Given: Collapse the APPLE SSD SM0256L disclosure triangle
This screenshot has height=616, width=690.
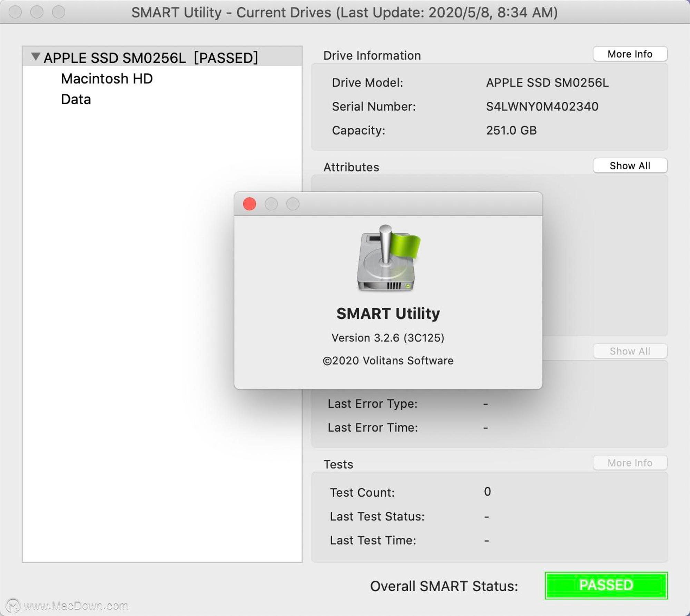Looking at the screenshot, I should (x=36, y=57).
